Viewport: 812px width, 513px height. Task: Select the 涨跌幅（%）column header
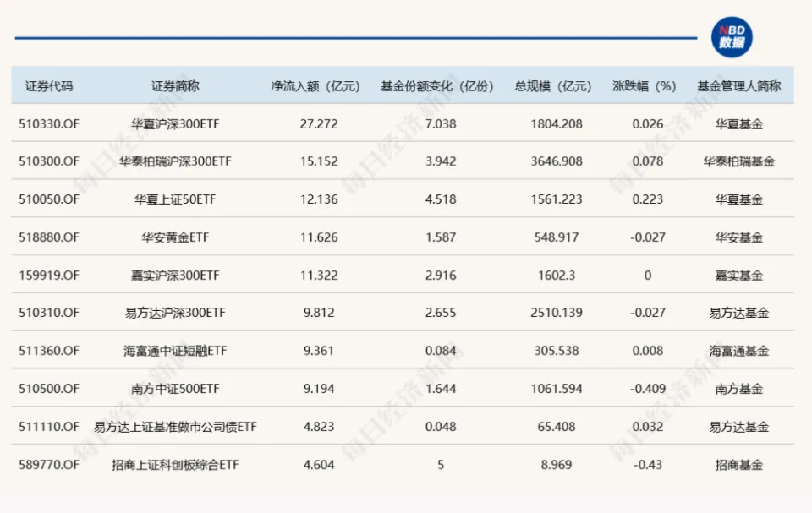click(645, 86)
